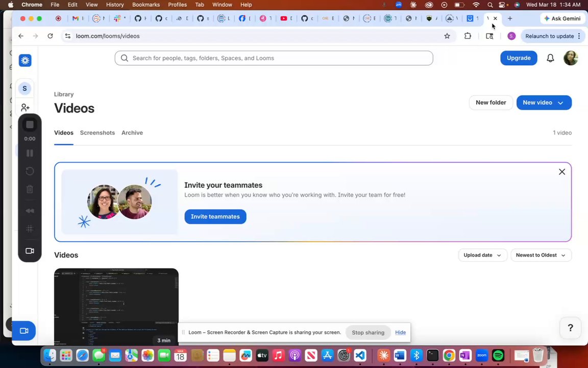
Task: Go back to previous page
Action: pyautogui.click(x=21, y=36)
